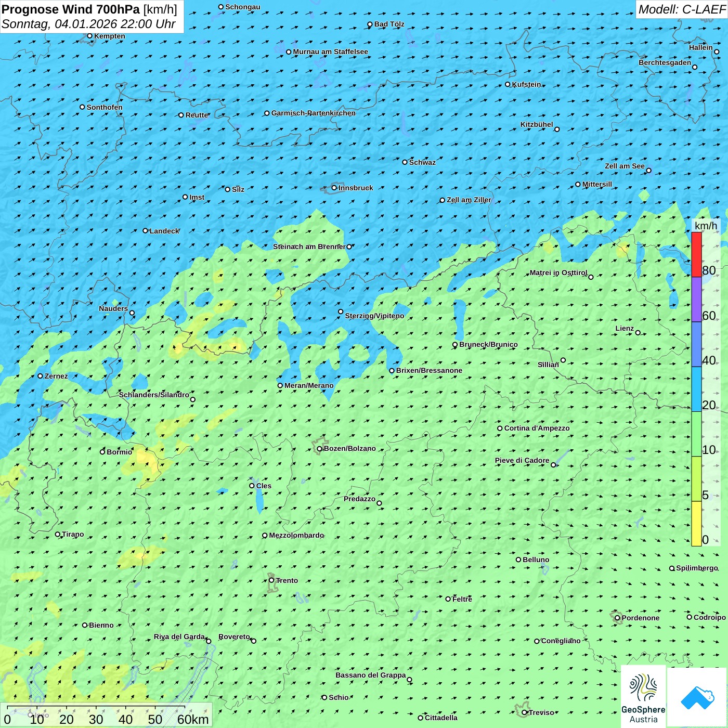Click the light blue 20 km/h legend color

696,389
